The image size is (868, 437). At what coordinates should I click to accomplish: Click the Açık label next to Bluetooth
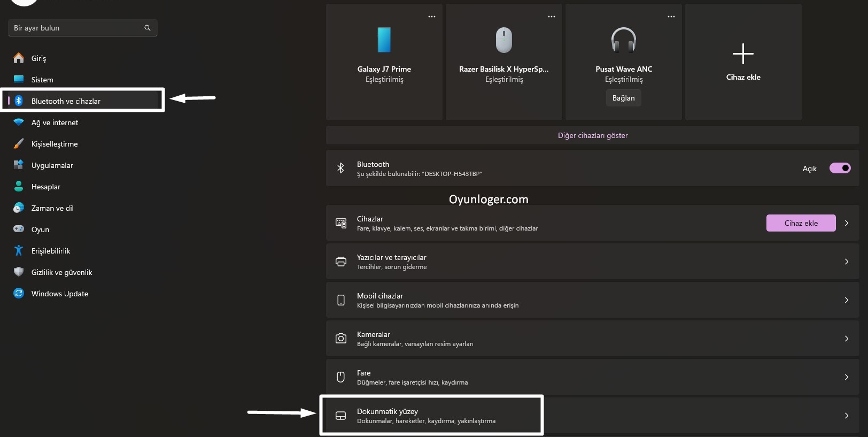coord(810,168)
